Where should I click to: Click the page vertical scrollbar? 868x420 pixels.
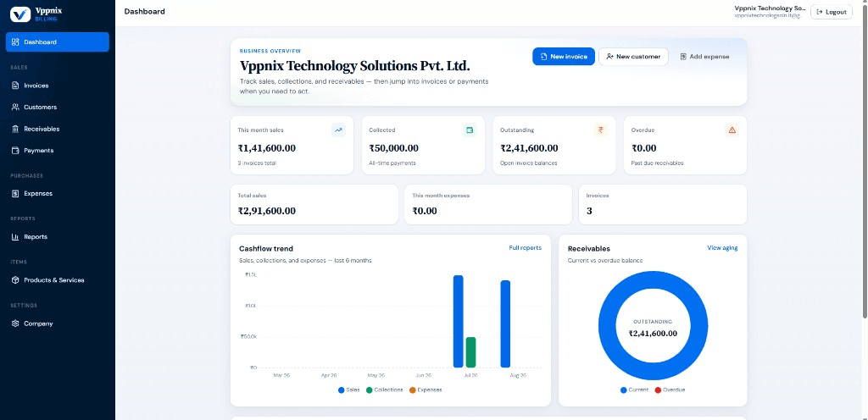tap(865, 160)
